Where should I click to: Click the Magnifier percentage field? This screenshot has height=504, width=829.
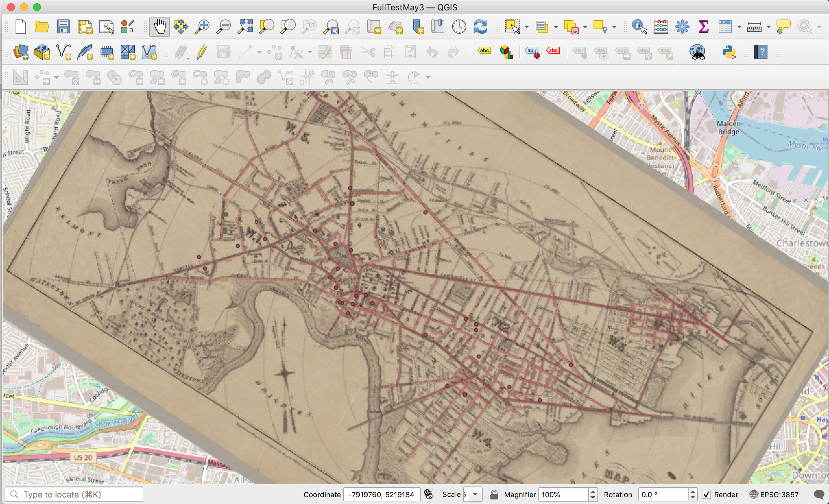564,494
